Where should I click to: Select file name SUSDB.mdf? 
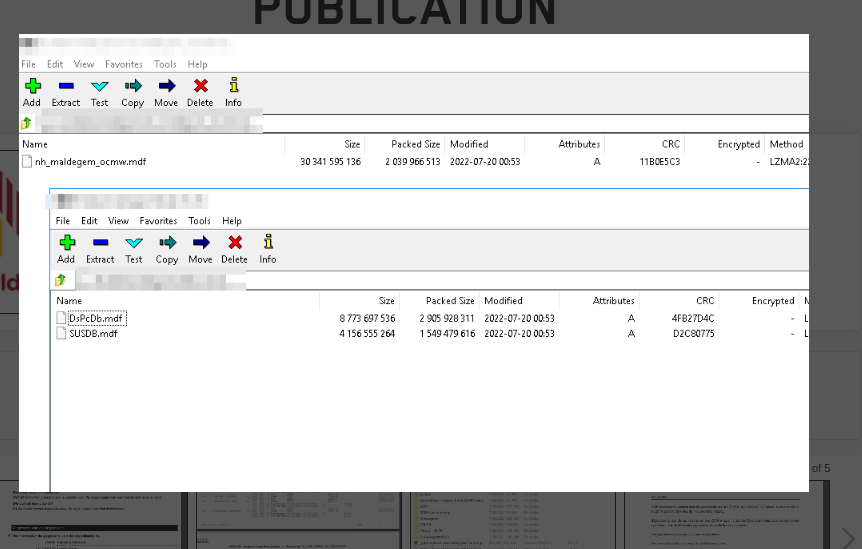(93, 334)
